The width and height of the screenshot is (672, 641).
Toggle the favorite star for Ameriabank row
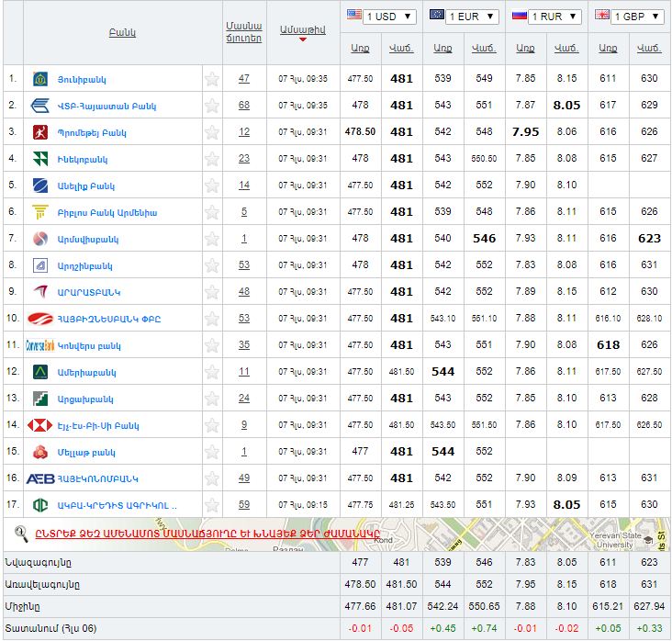coord(212,372)
